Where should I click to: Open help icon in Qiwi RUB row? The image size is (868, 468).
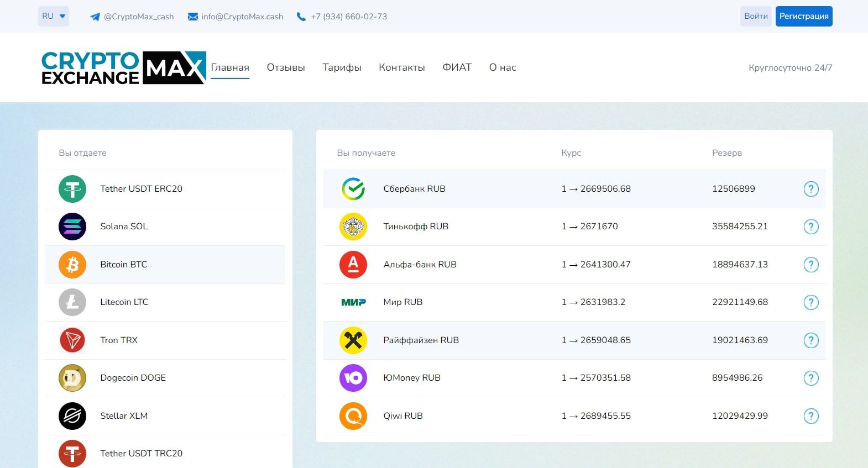pyautogui.click(x=811, y=416)
